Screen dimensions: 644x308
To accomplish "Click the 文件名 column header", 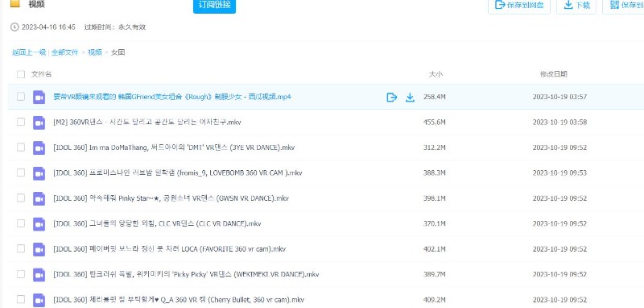I will click(x=42, y=74).
